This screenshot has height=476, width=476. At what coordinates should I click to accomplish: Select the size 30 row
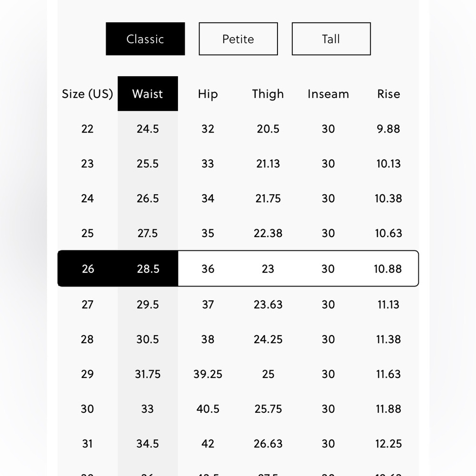pyautogui.click(x=238, y=409)
